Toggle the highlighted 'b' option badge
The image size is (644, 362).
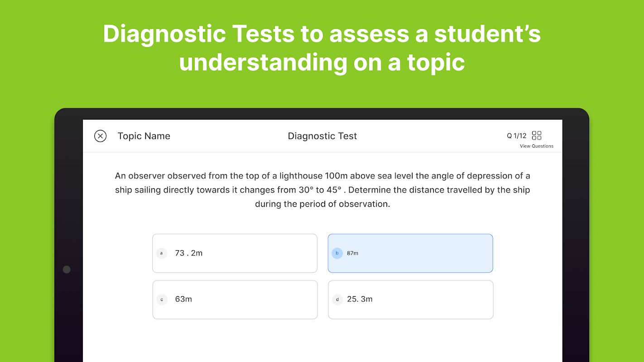(337, 253)
